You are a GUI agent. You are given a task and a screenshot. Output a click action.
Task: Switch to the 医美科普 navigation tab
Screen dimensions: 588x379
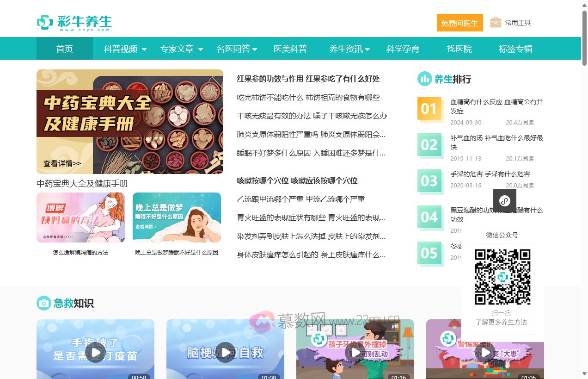point(290,48)
